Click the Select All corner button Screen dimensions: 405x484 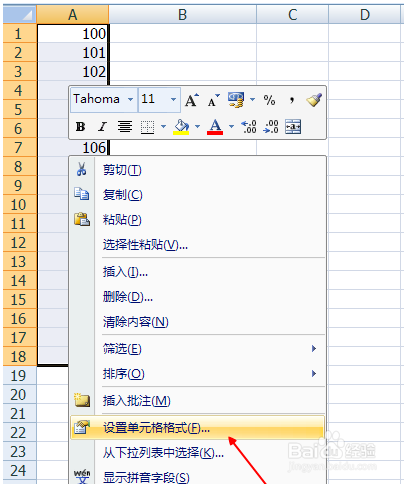(20, 14)
